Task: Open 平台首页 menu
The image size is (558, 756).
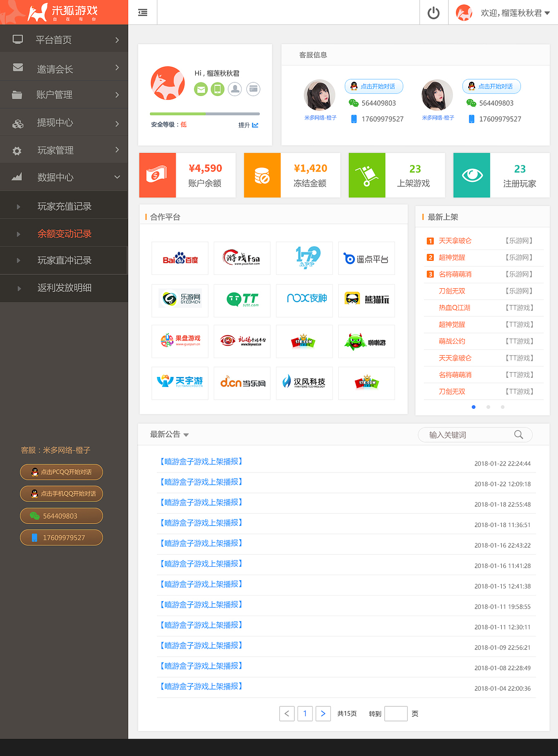Action: point(64,40)
